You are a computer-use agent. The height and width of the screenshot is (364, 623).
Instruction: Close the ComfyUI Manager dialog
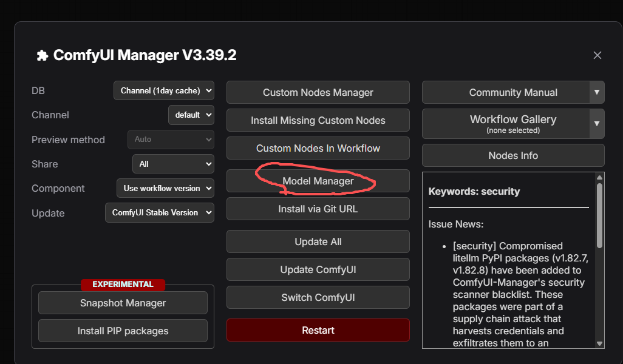[x=597, y=55]
